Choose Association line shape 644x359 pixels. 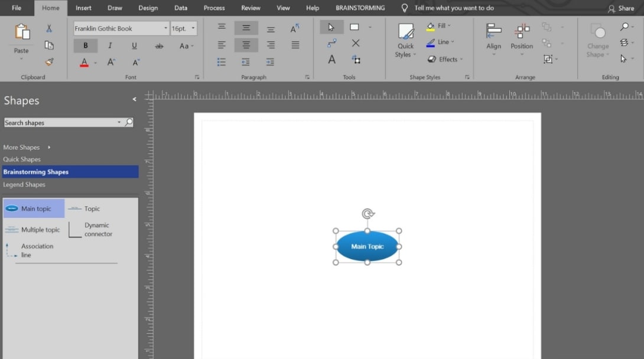click(30, 250)
